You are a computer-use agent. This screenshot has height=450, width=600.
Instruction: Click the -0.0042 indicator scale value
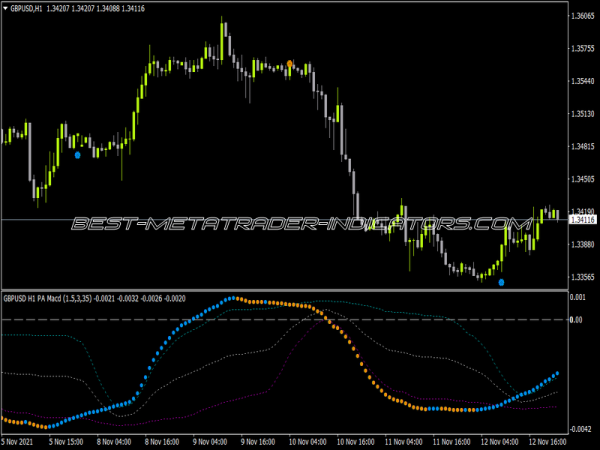coord(580,429)
